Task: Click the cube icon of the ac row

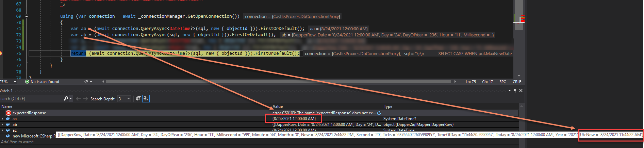Action: [x=8, y=130]
